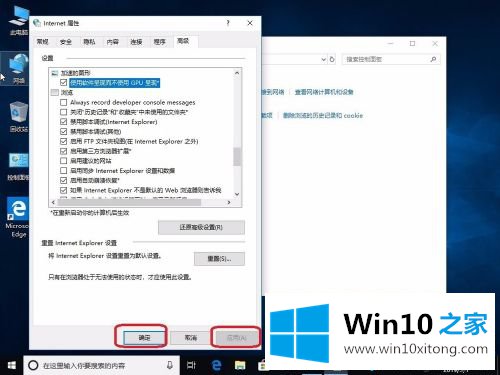Image resolution: width=500 pixels, height=375 pixels.
Task: Click the microphone icon in taskbar search
Action: (x=170, y=365)
